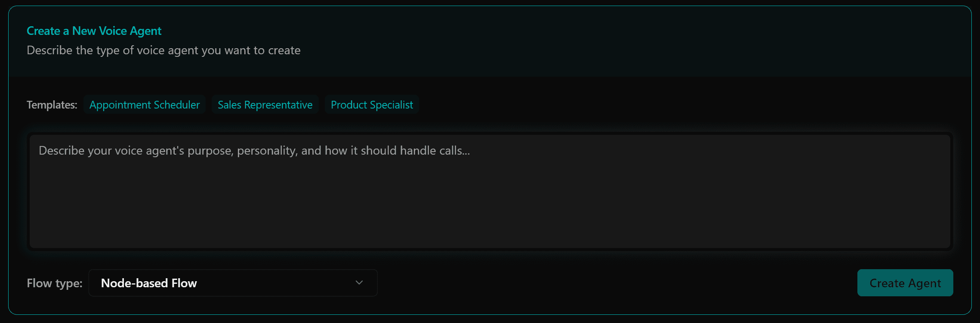
Task: Select the Node-based Flow combo box
Action: tap(232, 283)
